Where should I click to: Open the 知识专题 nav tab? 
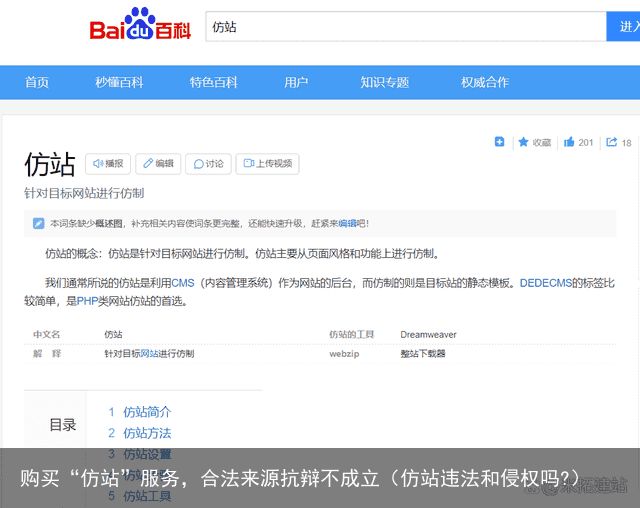tap(384, 82)
